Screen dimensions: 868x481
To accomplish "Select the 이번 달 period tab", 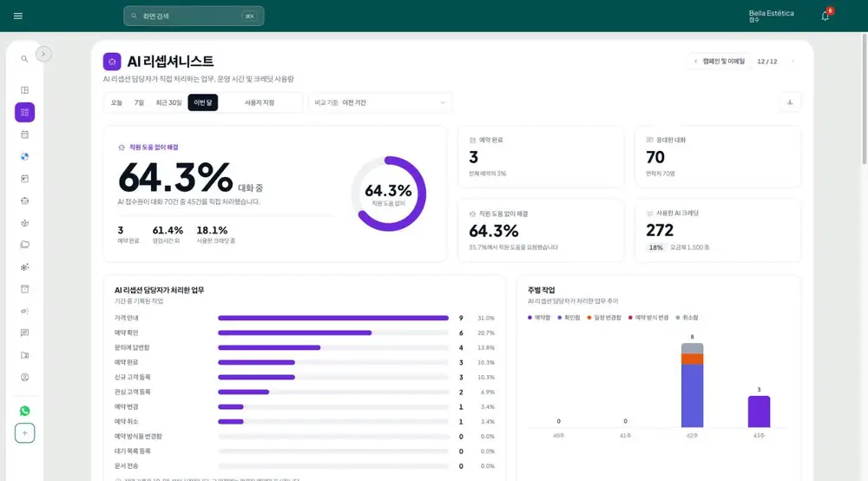I will coord(202,102).
